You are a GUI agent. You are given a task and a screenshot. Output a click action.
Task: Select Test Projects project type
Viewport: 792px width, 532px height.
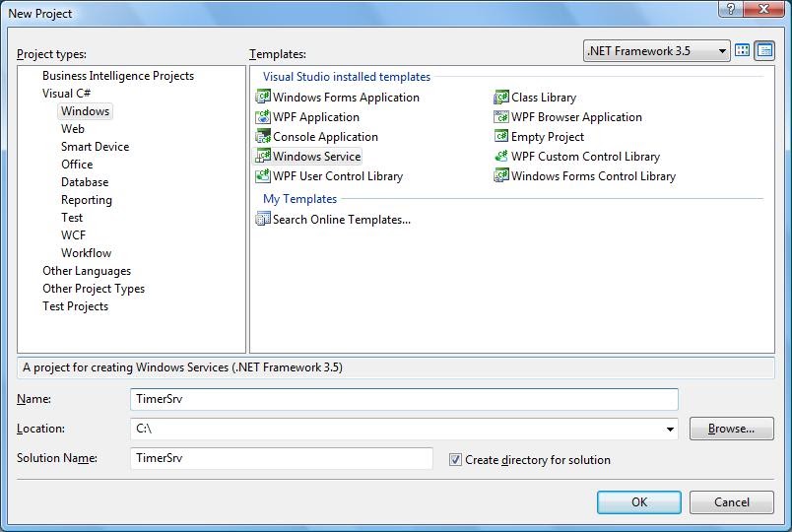click(75, 306)
